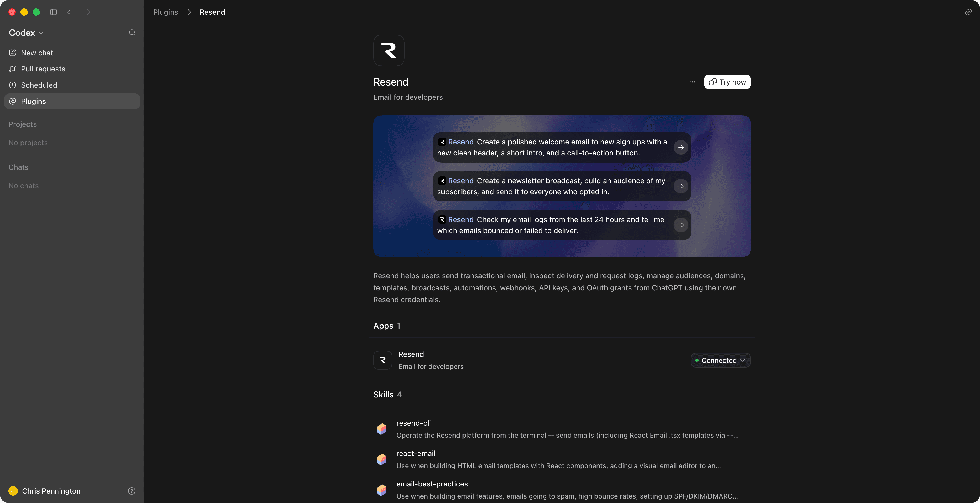Open the three-dot more options menu
This screenshot has height=503, width=980.
tap(693, 82)
